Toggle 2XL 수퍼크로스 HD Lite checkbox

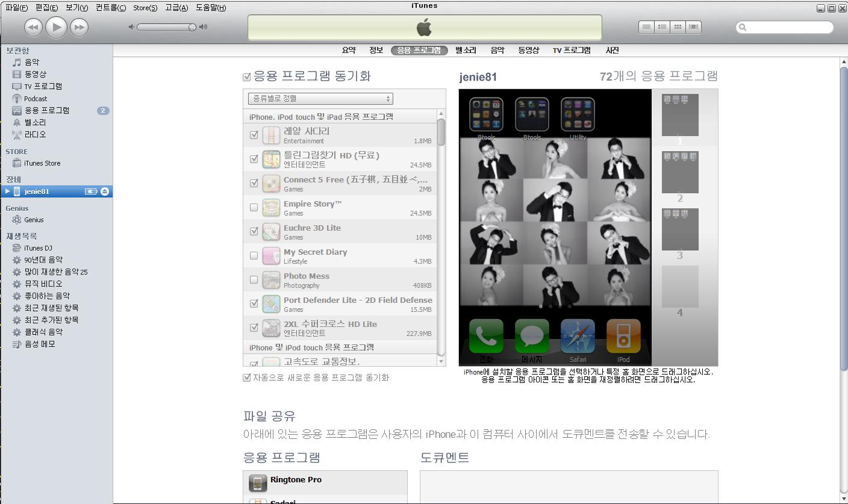[254, 328]
